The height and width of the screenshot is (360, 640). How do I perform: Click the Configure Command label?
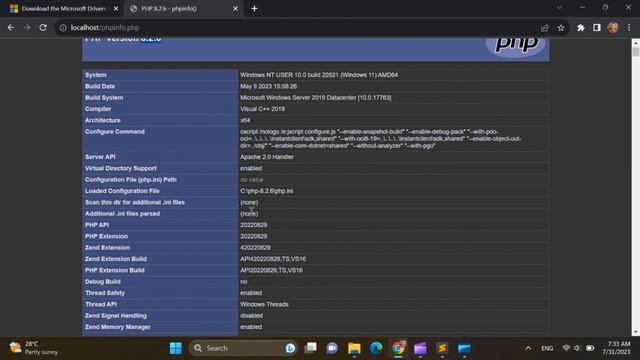point(115,132)
